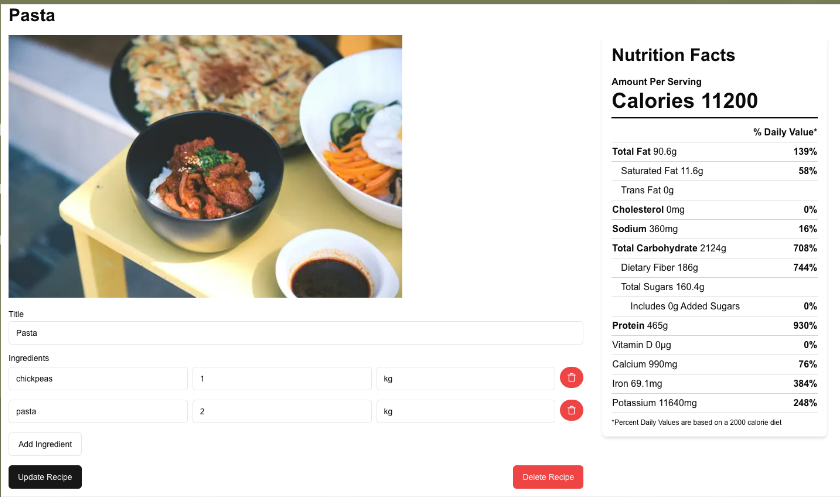This screenshot has width=840, height=497.
Task: Click the unit field for chickpeas
Action: coord(465,379)
